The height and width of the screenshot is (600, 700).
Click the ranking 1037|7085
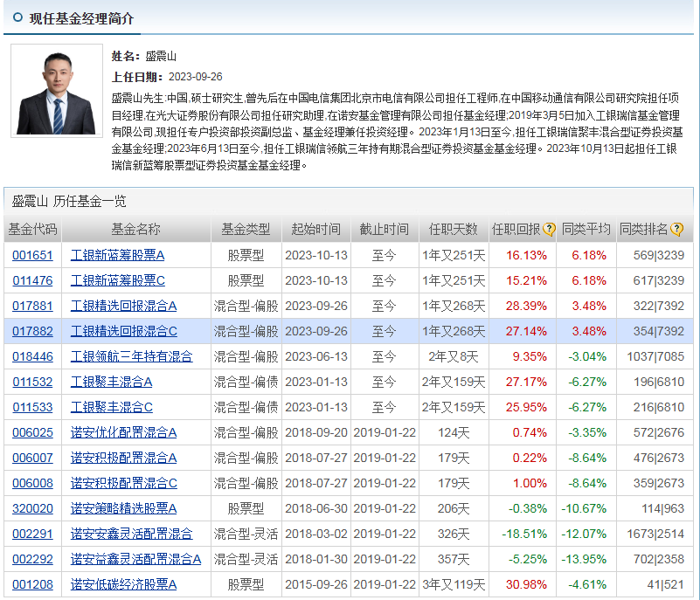point(655,357)
